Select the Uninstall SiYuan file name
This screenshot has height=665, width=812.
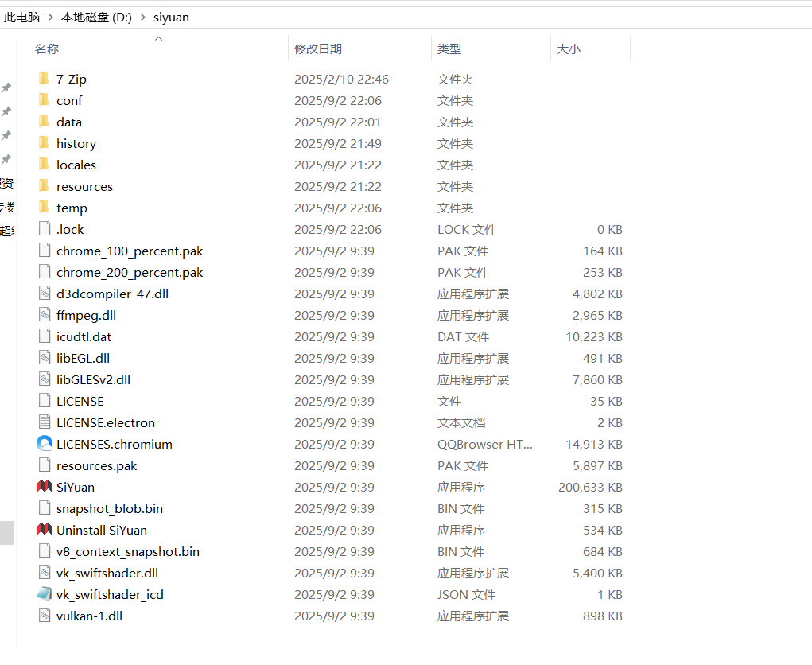(x=102, y=531)
